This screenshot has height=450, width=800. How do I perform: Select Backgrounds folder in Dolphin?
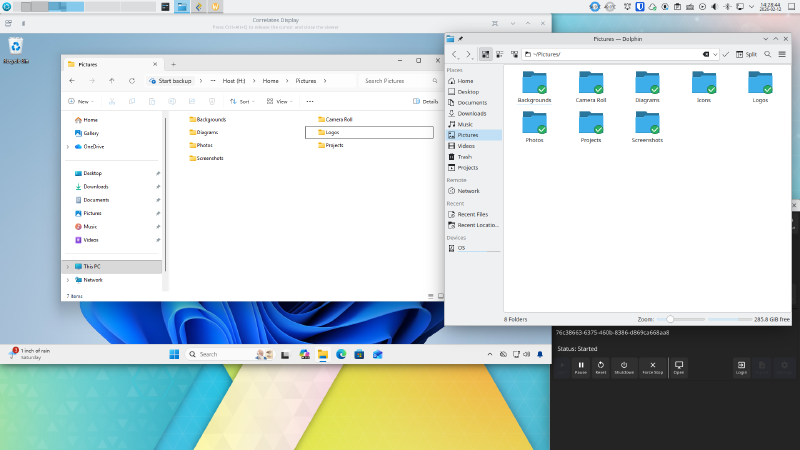[534, 87]
